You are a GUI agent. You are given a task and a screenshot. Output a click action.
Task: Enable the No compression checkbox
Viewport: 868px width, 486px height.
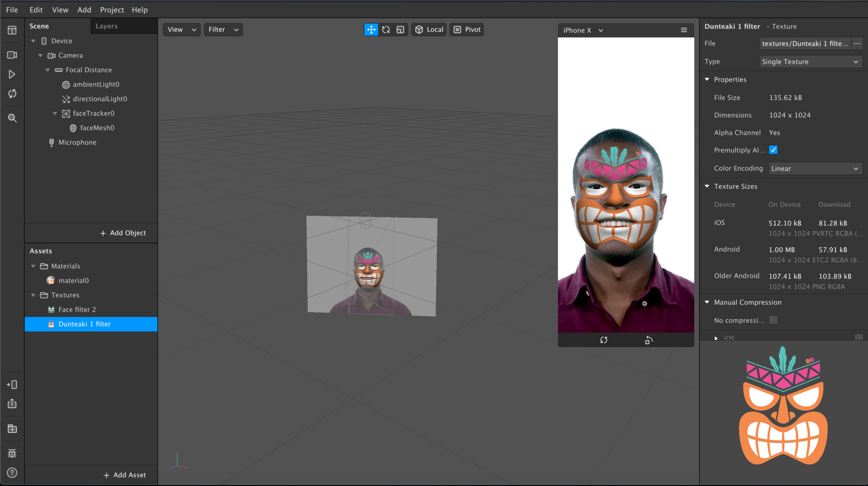coord(773,320)
